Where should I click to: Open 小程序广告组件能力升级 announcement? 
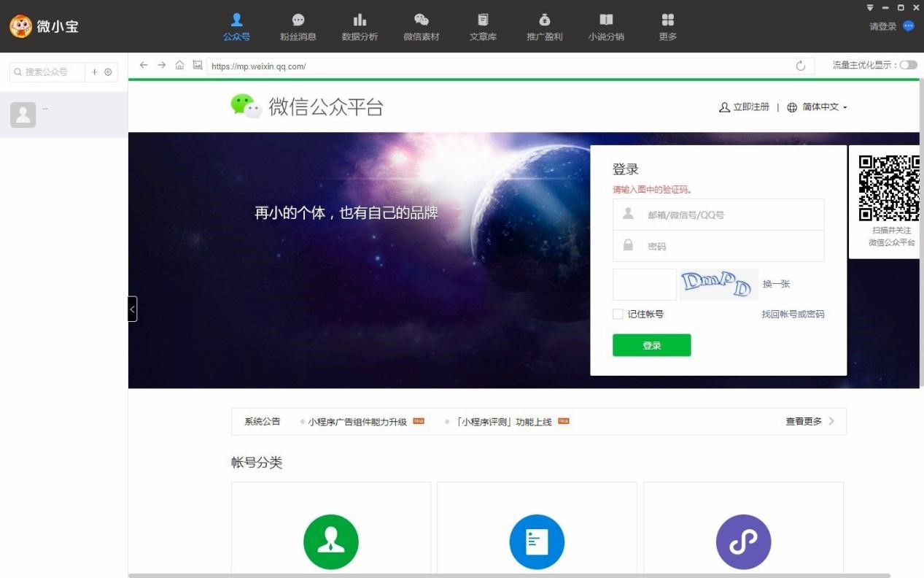tap(357, 422)
